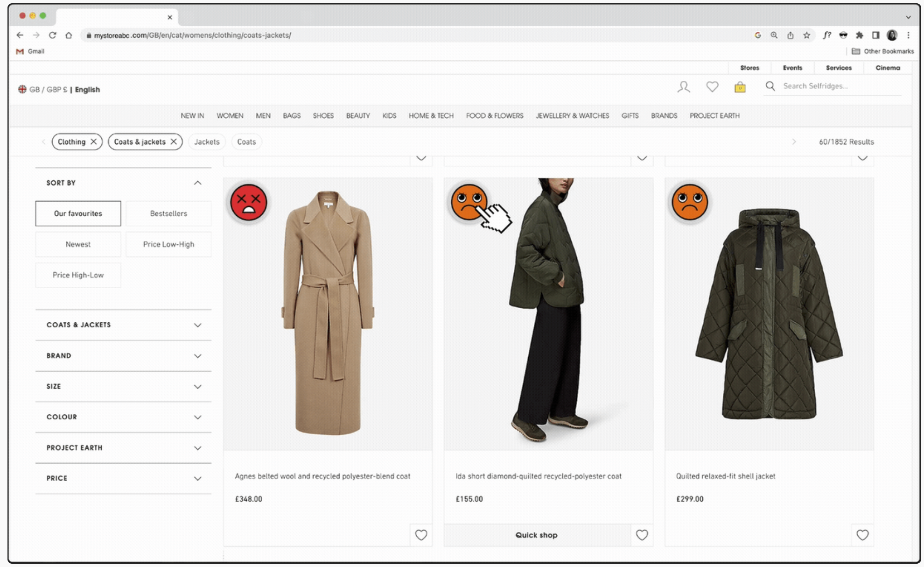Click Quick shop on Ida coat
Screen dimensions: 924x567
coord(537,535)
